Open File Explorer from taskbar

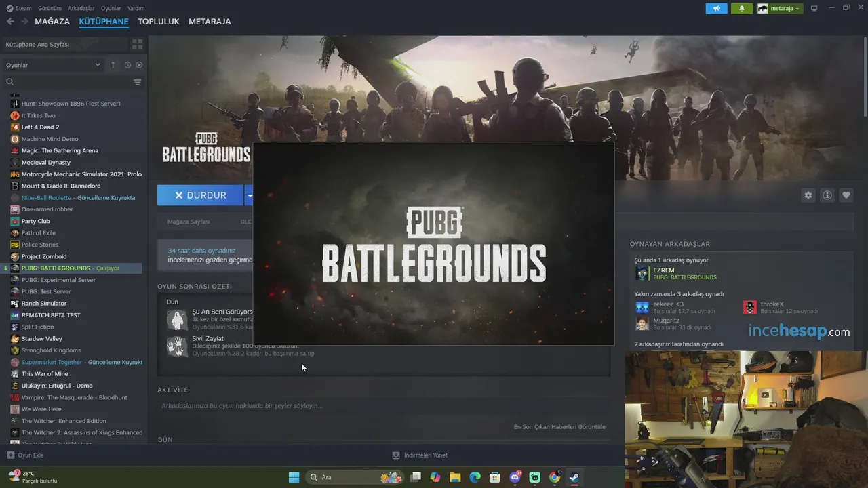455,477
